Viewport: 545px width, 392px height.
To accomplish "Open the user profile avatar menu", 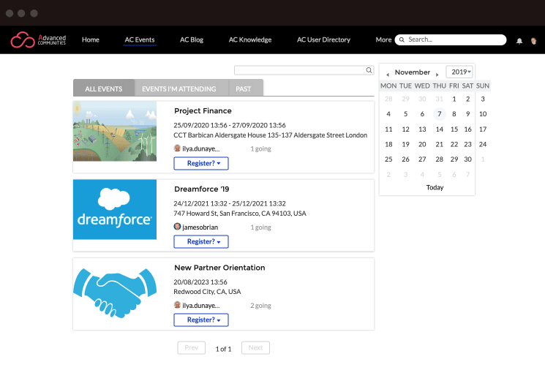I will point(533,41).
